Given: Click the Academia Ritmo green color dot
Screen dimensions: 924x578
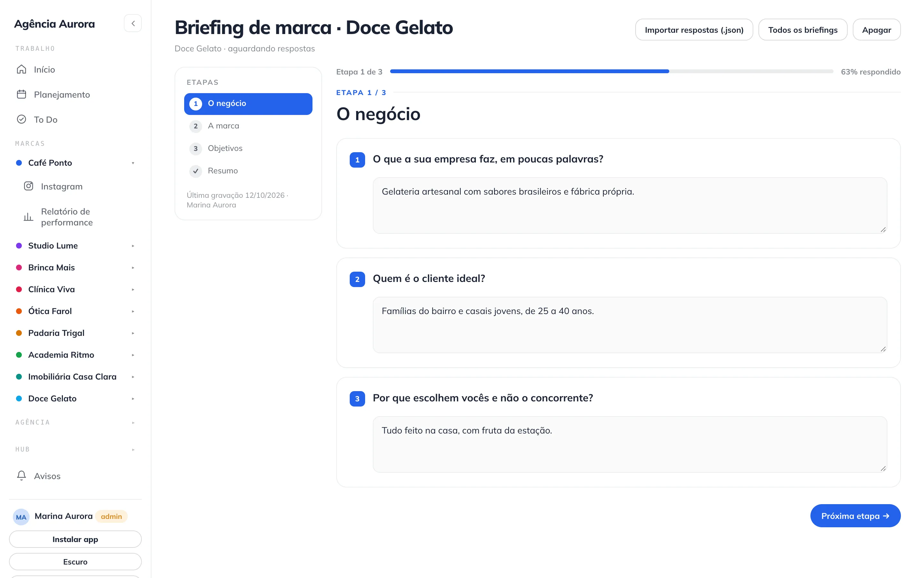Looking at the screenshot, I should coord(19,355).
